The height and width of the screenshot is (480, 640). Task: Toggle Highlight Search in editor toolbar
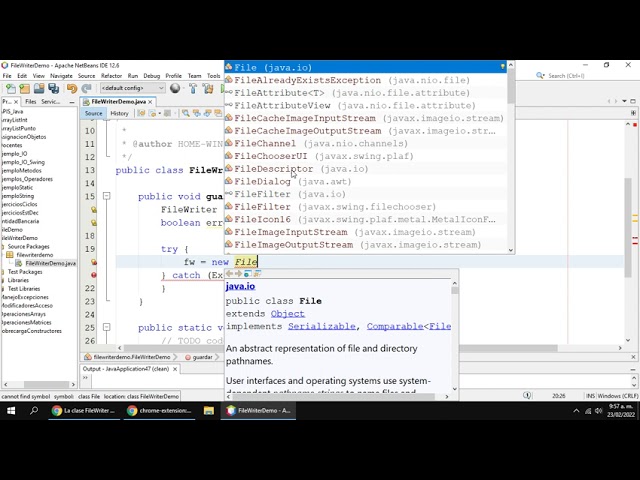[x=218, y=113]
